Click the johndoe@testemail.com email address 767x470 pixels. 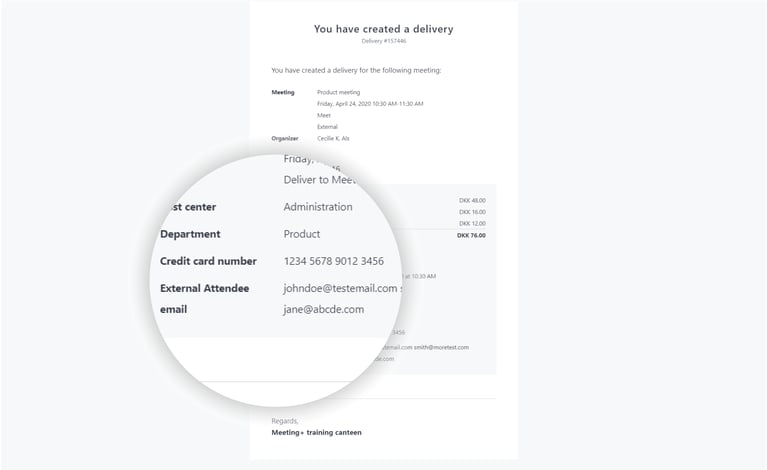[339, 288]
